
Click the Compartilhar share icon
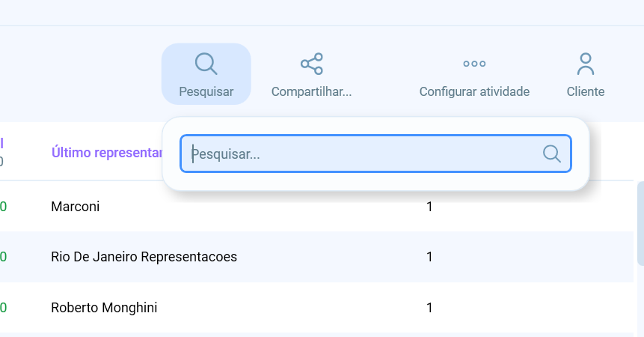(311, 64)
